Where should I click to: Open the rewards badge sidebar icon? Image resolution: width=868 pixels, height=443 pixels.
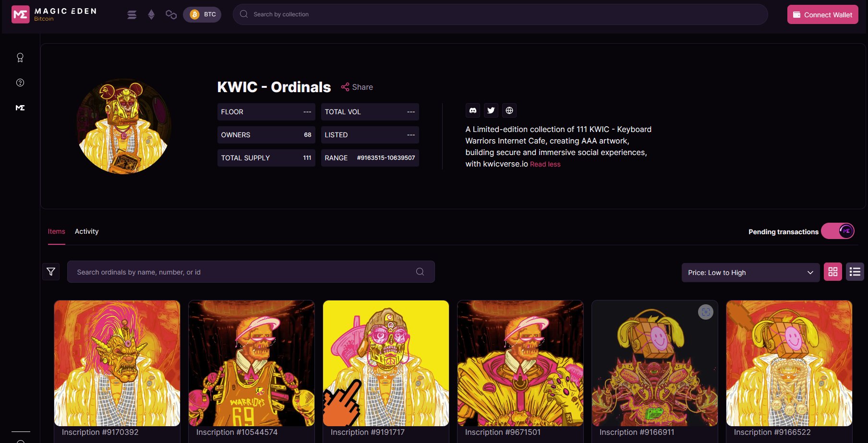point(20,58)
